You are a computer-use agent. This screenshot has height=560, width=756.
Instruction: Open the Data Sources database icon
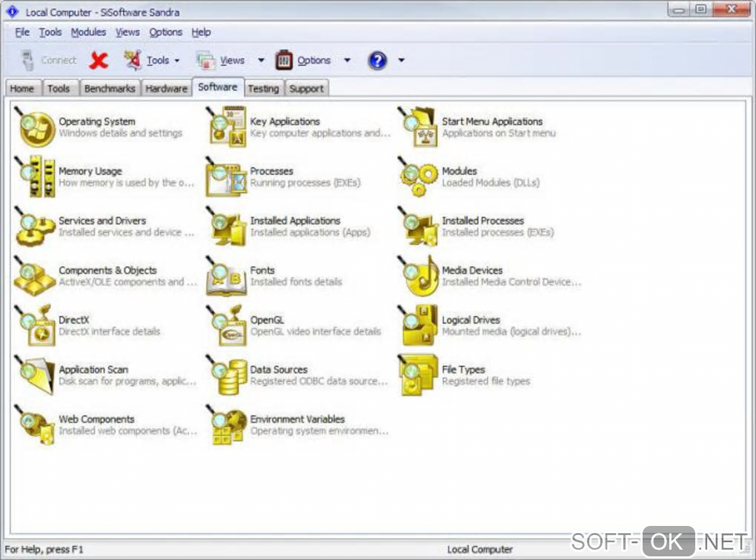click(227, 376)
